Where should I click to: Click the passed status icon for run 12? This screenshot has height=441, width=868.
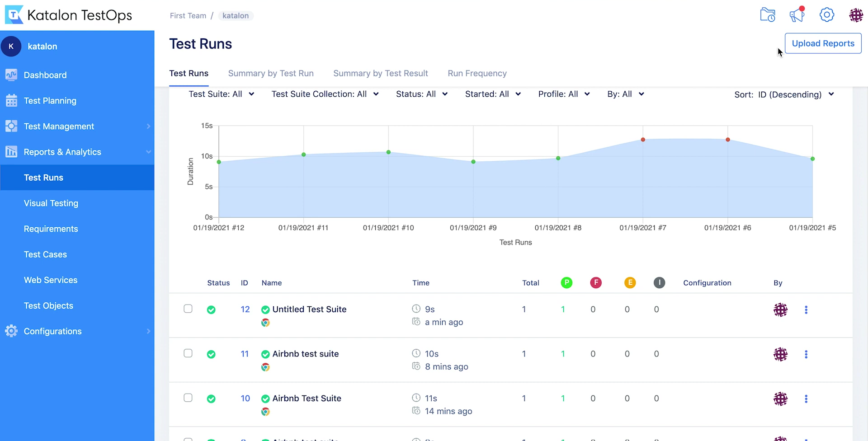(211, 310)
